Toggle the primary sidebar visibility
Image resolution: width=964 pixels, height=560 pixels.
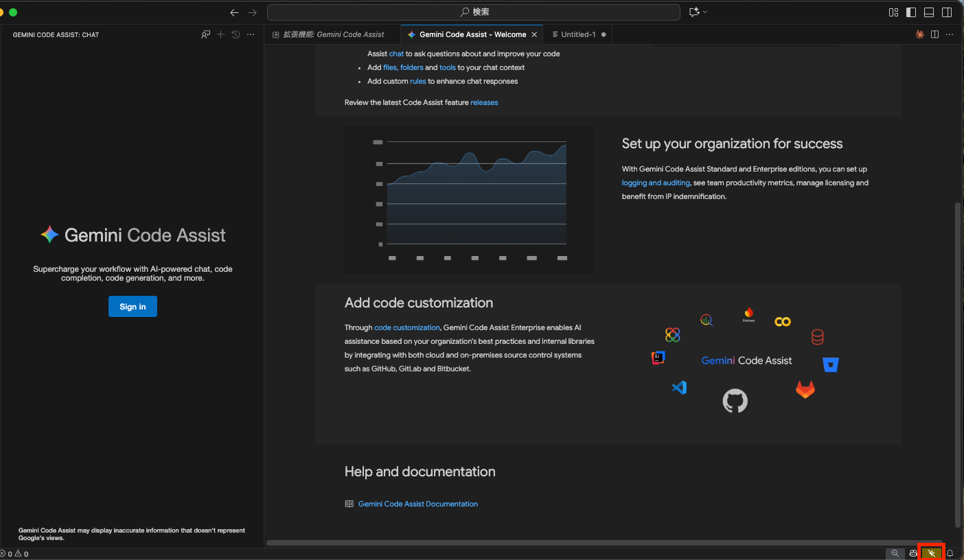tap(911, 12)
